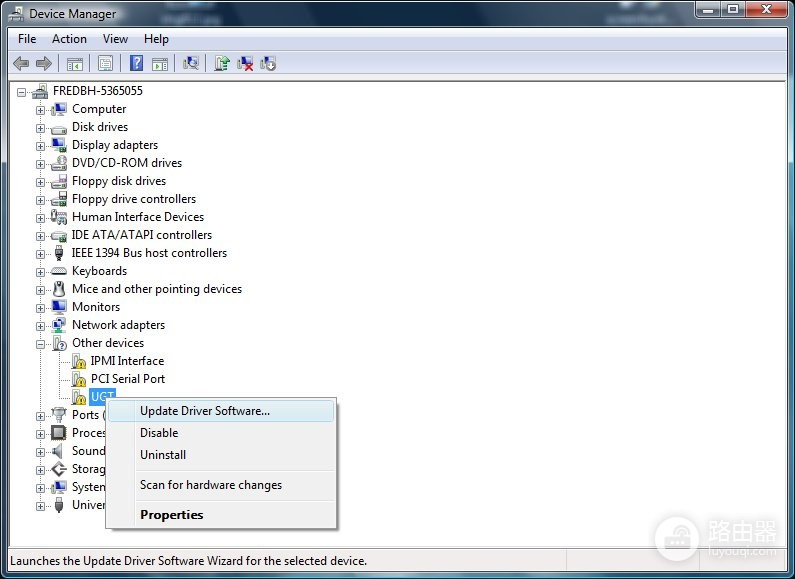The image size is (795, 579).
Task: Open the Help menu
Action: click(156, 39)
